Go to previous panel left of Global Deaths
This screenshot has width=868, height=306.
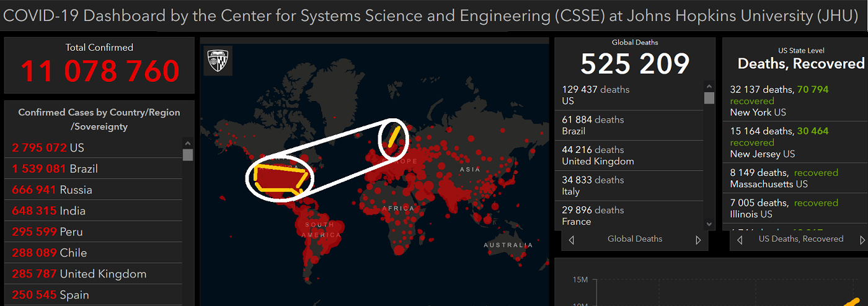(571, 240)
